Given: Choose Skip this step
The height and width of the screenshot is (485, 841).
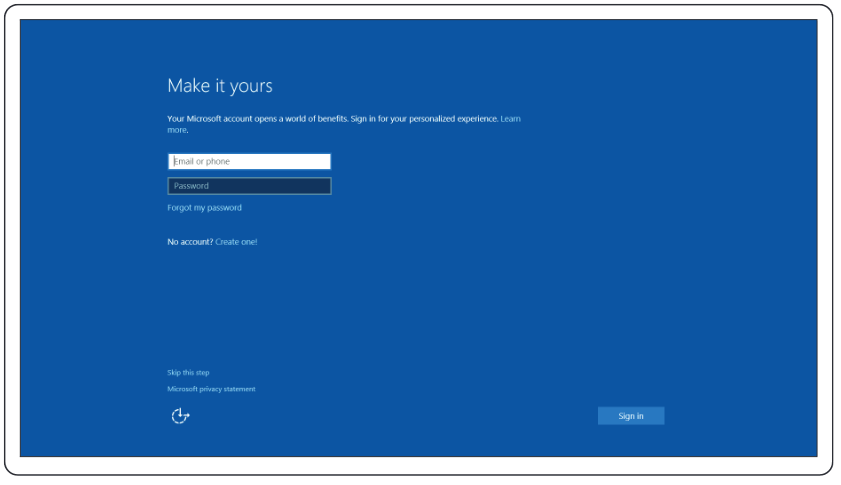Looking at the screenshot, I should [188, 372].
